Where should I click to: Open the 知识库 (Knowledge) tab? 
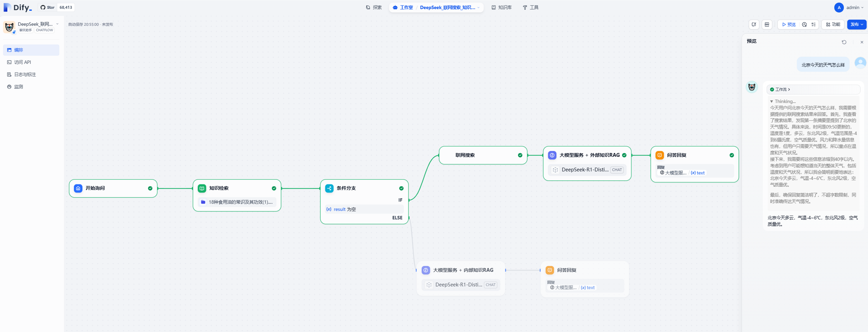502,7
